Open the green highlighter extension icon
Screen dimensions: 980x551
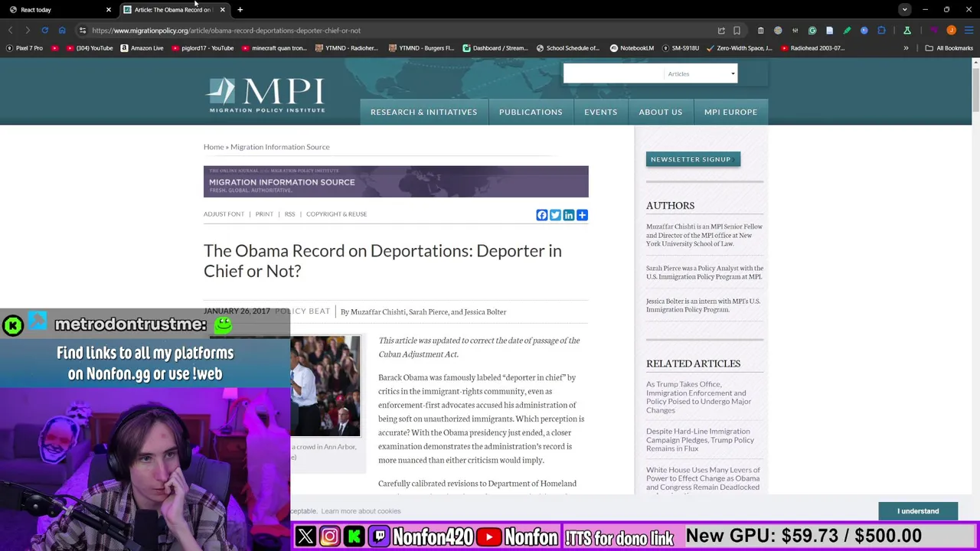point(847,31)
